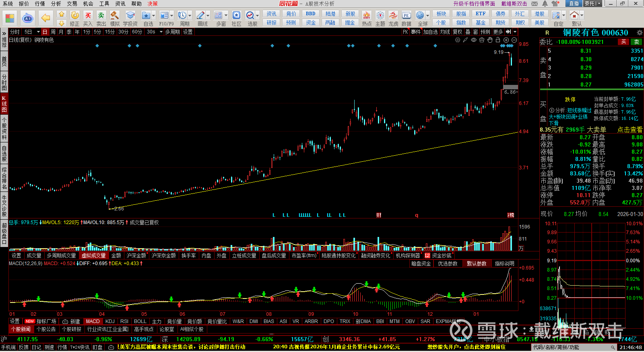Image resolution: width=644 pixels, height=352 pixels.
Task: Open dropdown arrow beside 默认 home icon
Action: (x=582, y=16)
